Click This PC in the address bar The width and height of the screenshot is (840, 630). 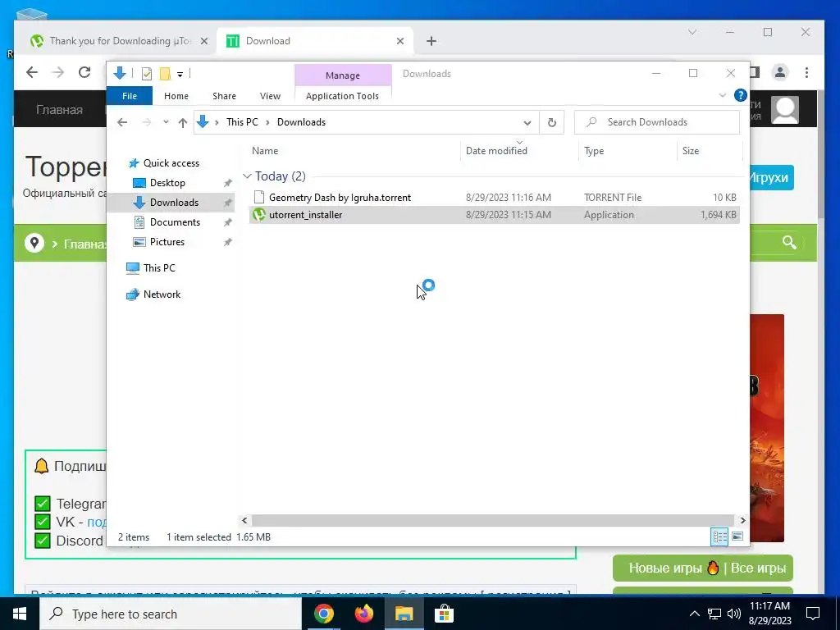[242, 122]
